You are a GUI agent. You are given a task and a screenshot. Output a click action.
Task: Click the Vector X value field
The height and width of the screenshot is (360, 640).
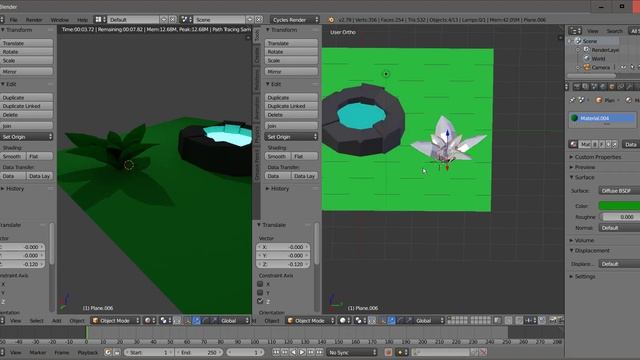tap(283, 247)
